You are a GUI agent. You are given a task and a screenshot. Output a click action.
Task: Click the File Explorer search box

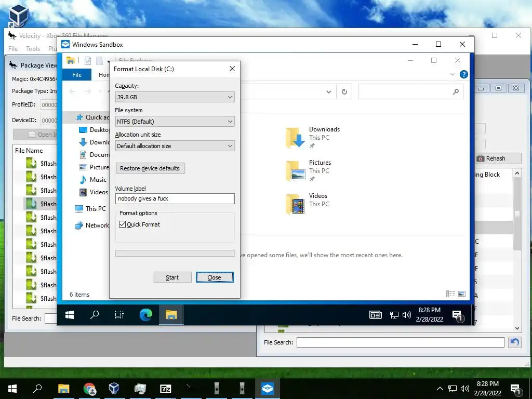click(410, 91)
